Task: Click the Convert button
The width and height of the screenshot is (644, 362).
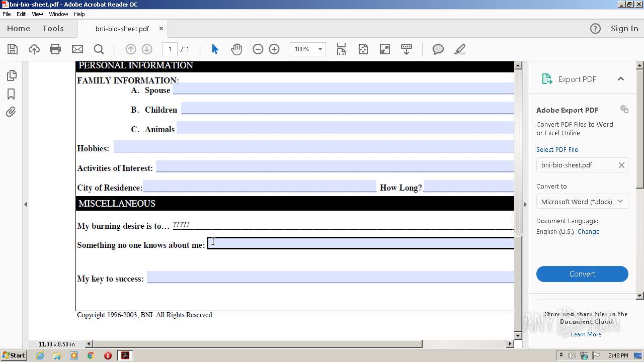Action: click(582, 274)
